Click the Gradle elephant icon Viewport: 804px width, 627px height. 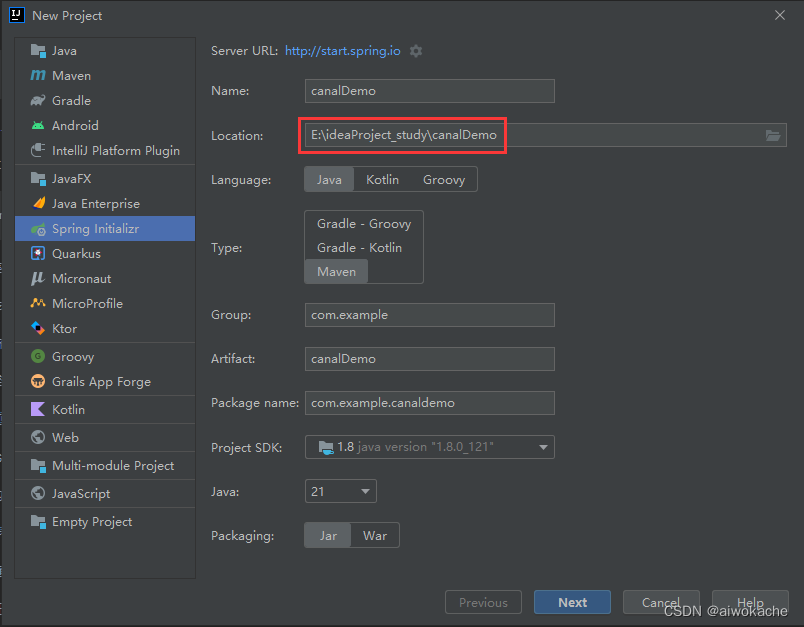[x=38, y=100]
